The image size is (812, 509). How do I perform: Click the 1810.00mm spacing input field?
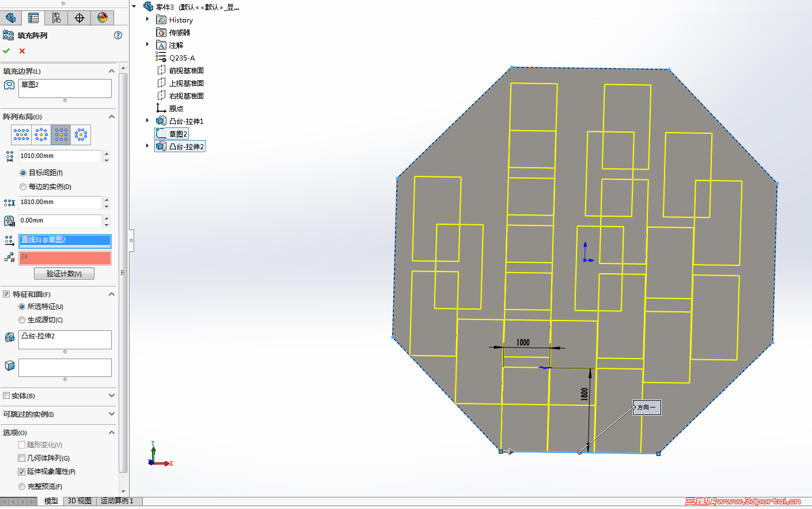coord(60,202)
